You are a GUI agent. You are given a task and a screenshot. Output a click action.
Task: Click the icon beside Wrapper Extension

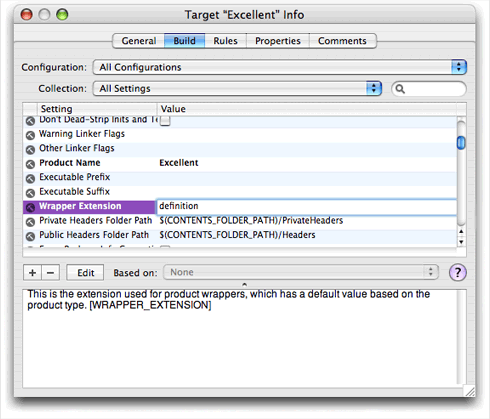(x=30, y=207)
